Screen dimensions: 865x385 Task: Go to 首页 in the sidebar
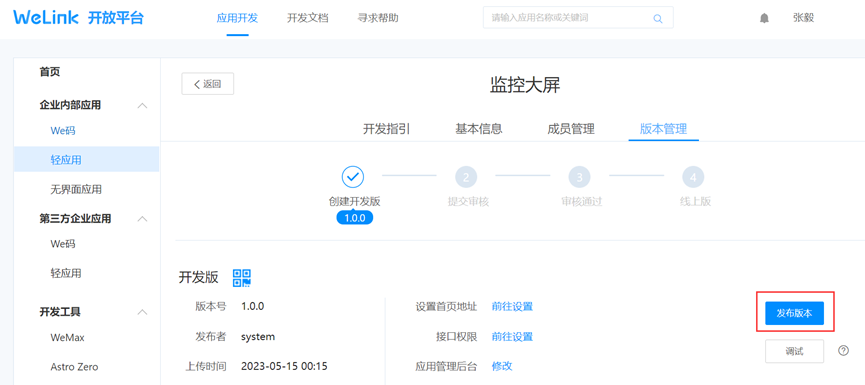click(x=50, y=72)
